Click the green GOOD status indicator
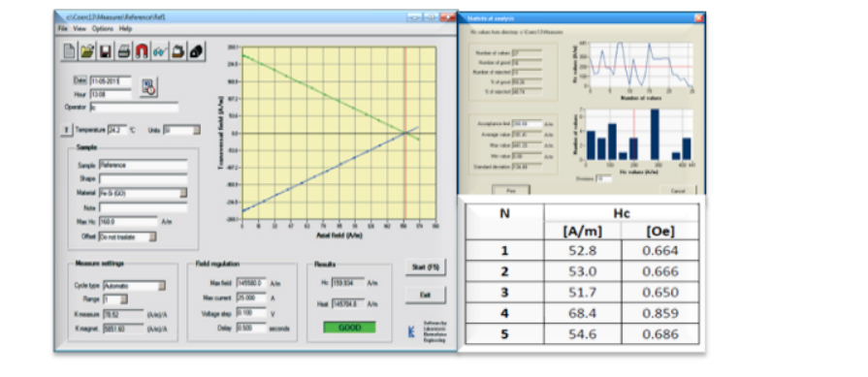This screenshot has width=868, height=377. coord(349,328)
